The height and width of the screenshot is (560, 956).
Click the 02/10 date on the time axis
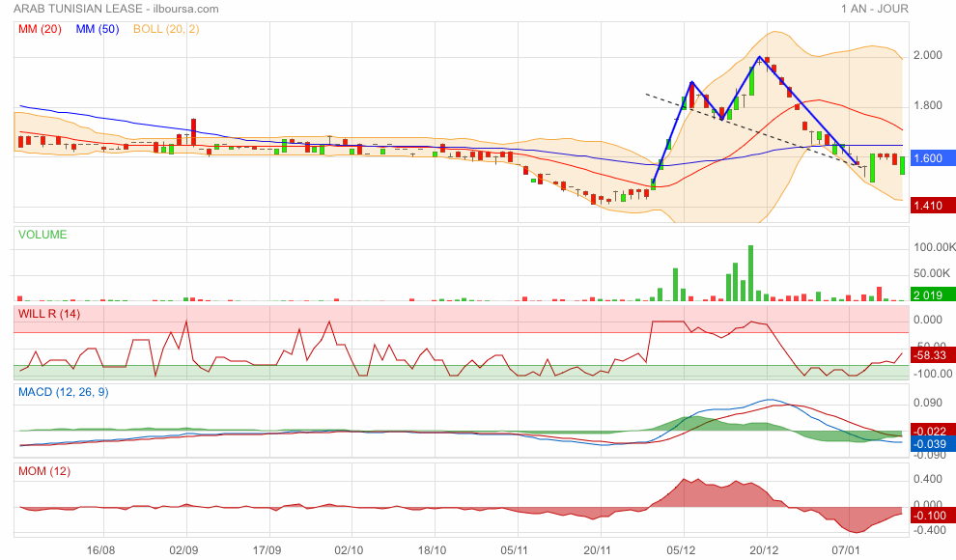[350, 550]
